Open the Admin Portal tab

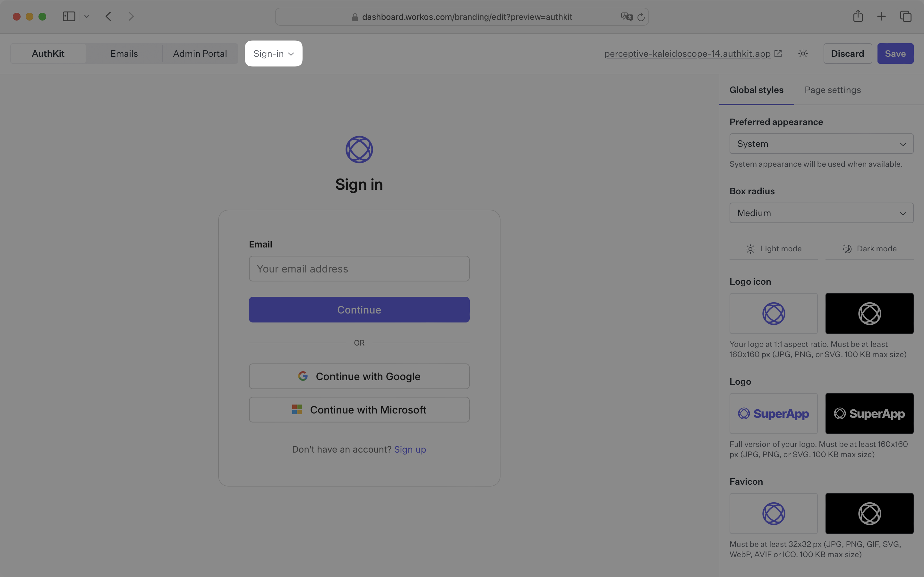200,54
